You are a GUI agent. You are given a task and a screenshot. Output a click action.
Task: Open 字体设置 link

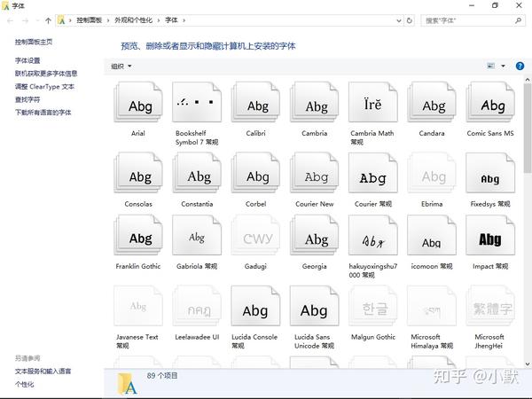pos(27,60)
